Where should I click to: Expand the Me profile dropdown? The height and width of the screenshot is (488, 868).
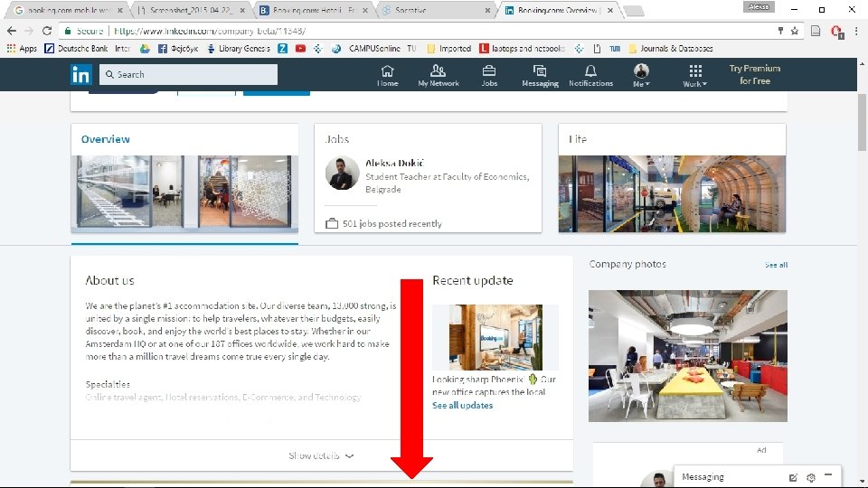tap(641, 76)
